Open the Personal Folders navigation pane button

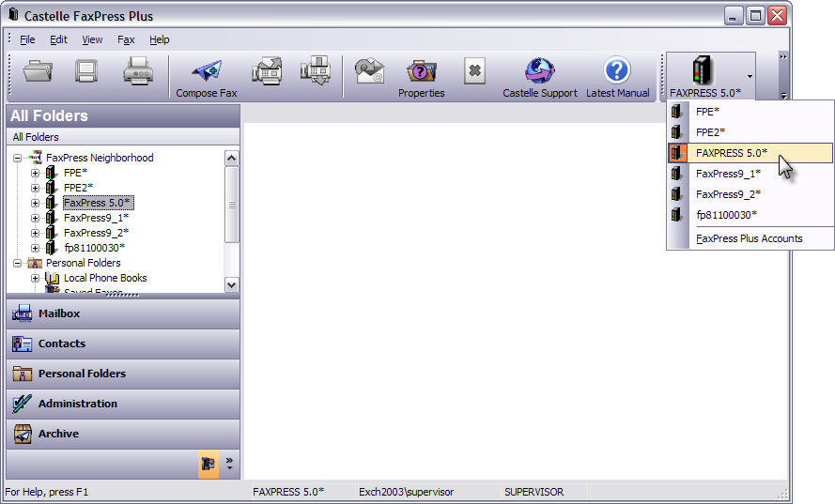tap(123, 374)
